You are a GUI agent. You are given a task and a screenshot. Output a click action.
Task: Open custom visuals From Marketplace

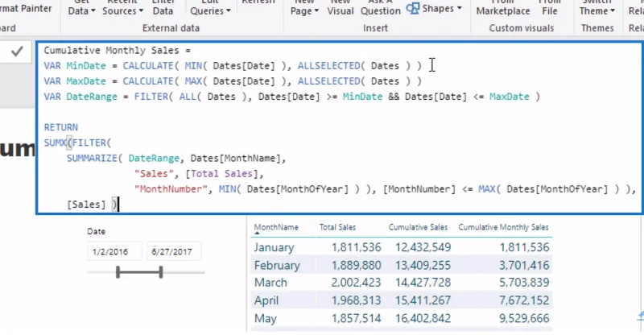pyautogui.click(x=503, y=8)
